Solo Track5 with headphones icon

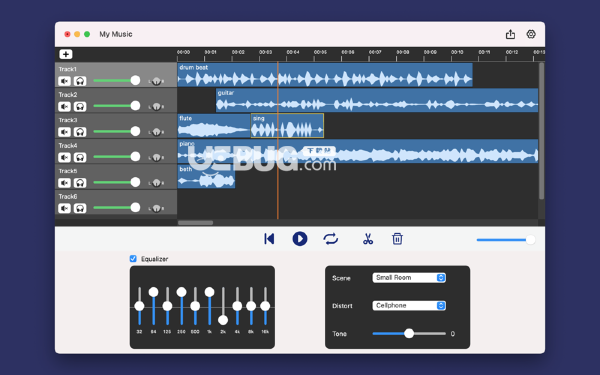(x=80, y=183)
